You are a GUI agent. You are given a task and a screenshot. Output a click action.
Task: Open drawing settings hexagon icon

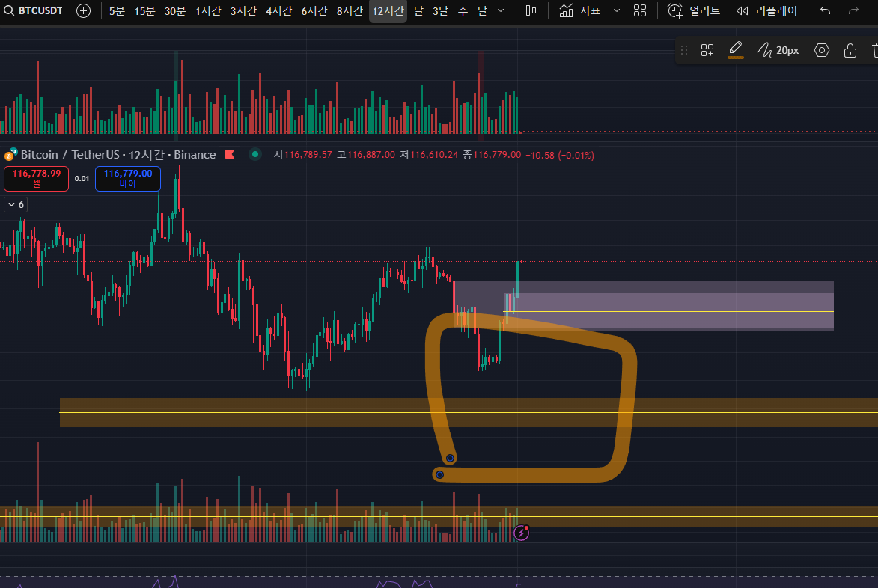pyautogui.click(x=821, y=50)
